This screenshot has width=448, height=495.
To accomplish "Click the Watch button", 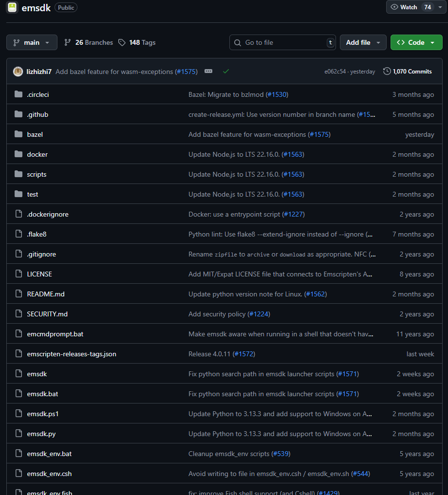I will 411,7.
